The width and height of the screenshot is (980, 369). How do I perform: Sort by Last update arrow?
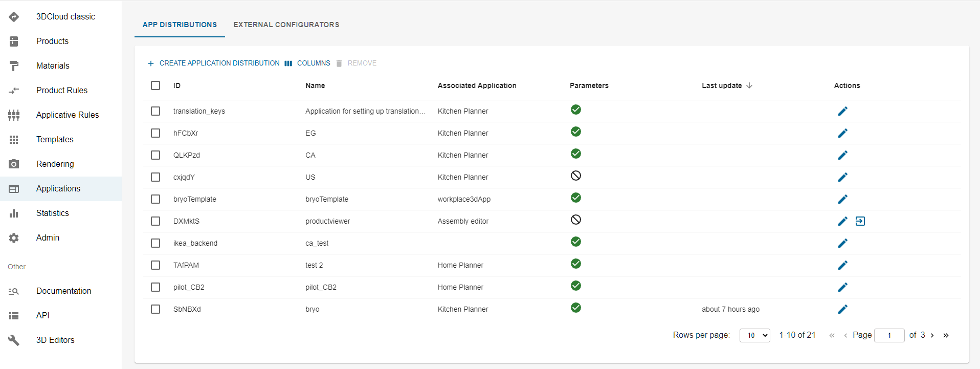(749, 85)
